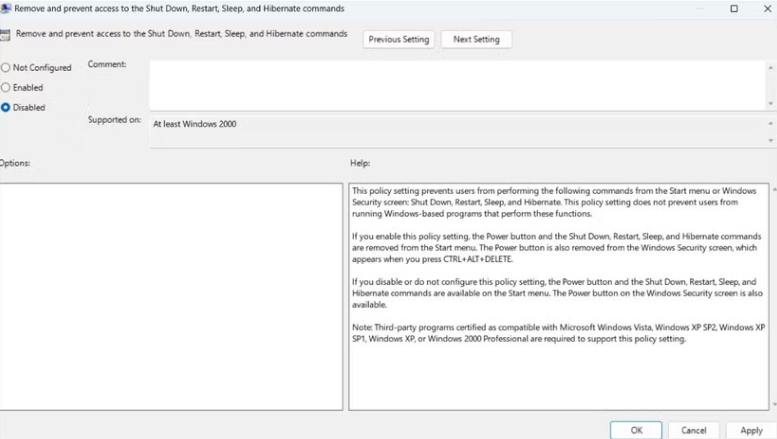Image resolution: width=777 pixels, height=439 pixels.
Task: Jump to Next Setting
Action: 476,40
